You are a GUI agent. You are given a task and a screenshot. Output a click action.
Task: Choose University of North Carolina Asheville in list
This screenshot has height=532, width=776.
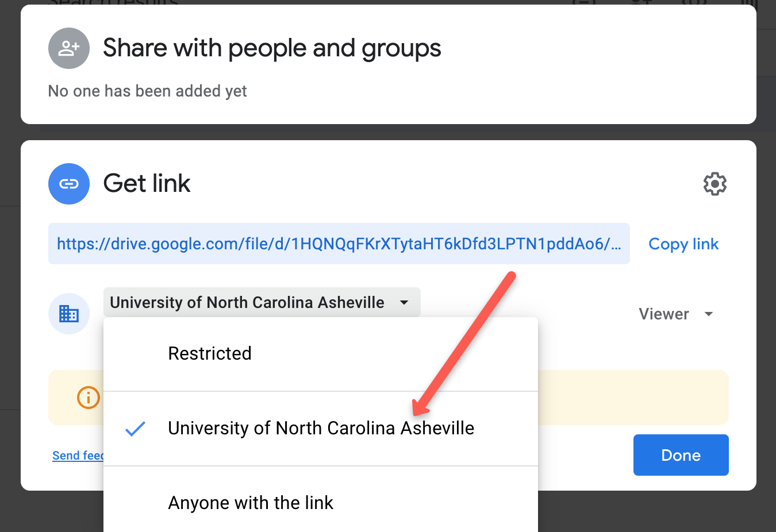coord(321,429)
